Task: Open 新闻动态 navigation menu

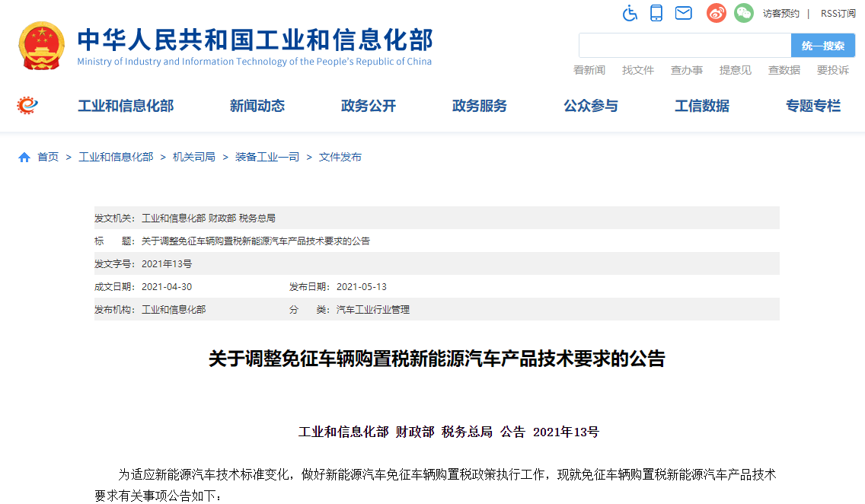Action: pyautogui.click(x=257, y=105)
